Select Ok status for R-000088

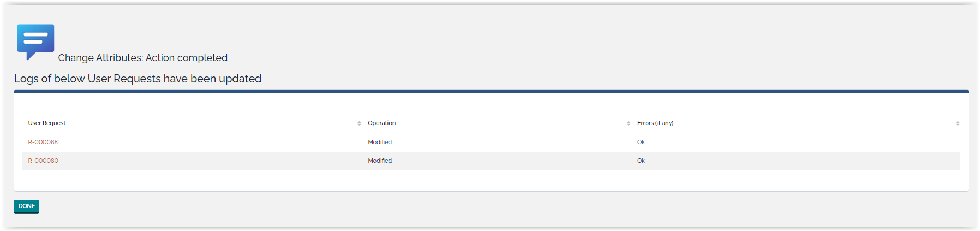641,142
